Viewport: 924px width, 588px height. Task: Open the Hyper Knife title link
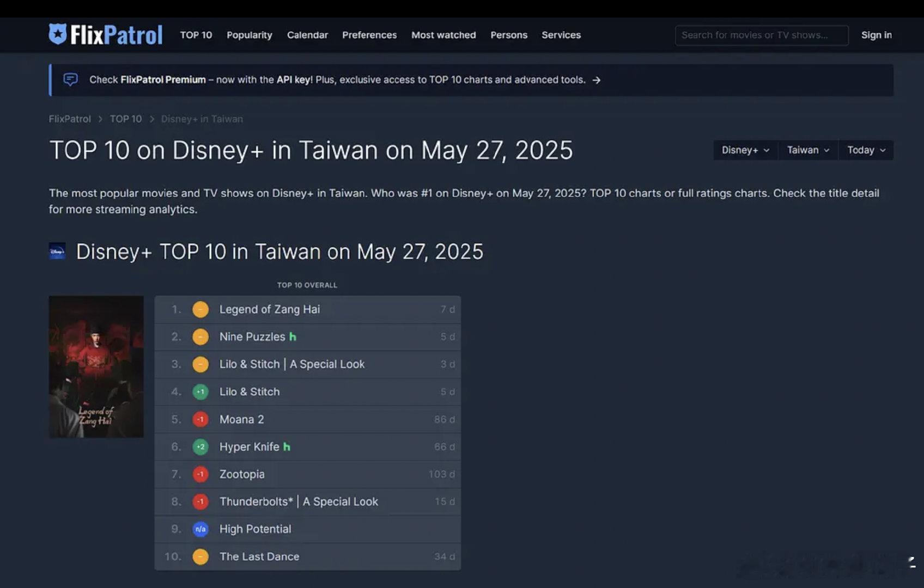pyautogui.click(x=249, y=446)
